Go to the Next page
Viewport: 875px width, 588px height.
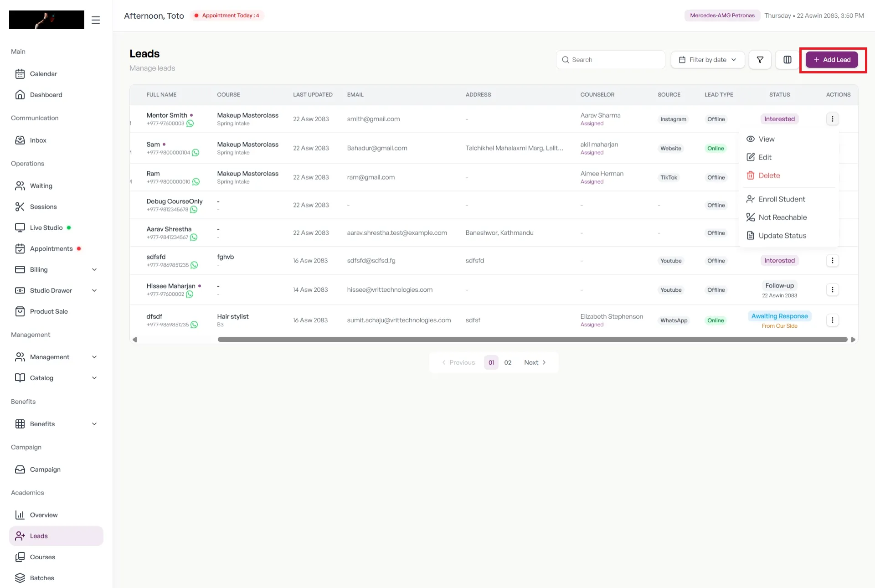tap(535, 363)
